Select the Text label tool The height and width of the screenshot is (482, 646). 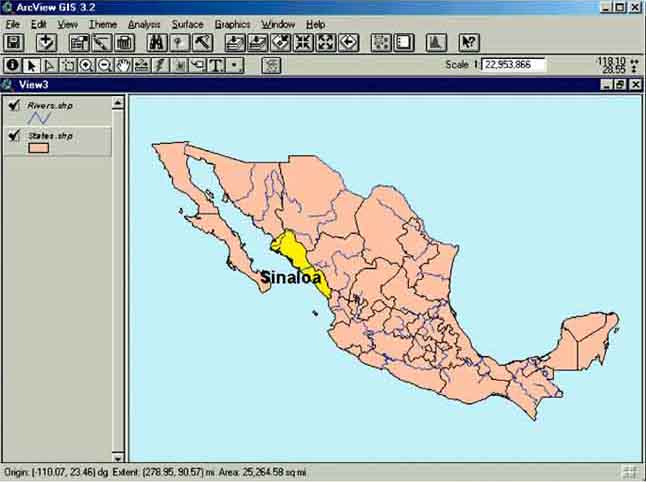[214, 66]
